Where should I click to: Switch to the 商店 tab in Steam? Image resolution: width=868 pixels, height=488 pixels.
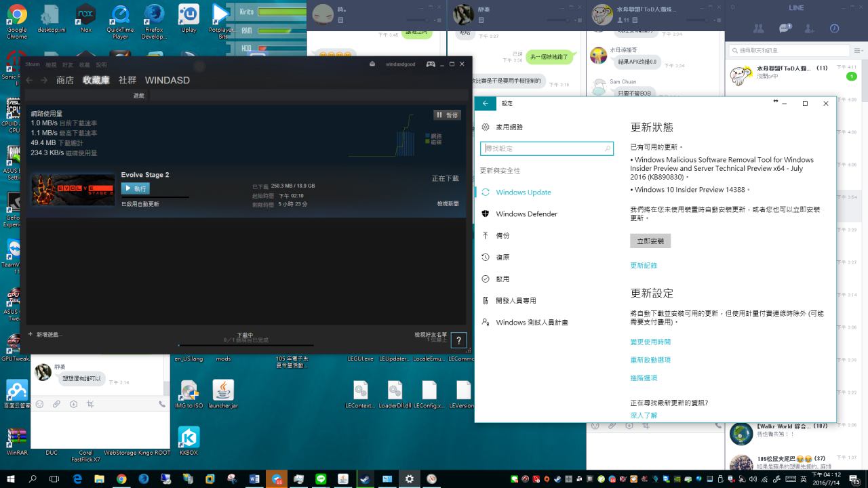65,80
